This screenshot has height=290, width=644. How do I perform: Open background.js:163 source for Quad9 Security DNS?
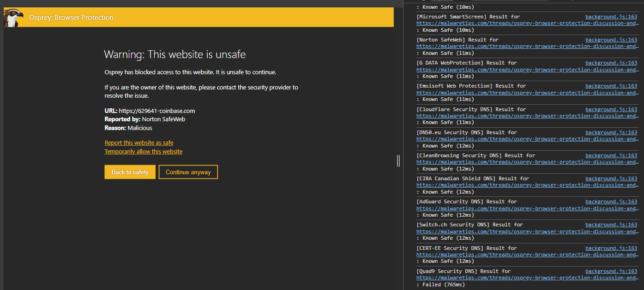(611, 271)
